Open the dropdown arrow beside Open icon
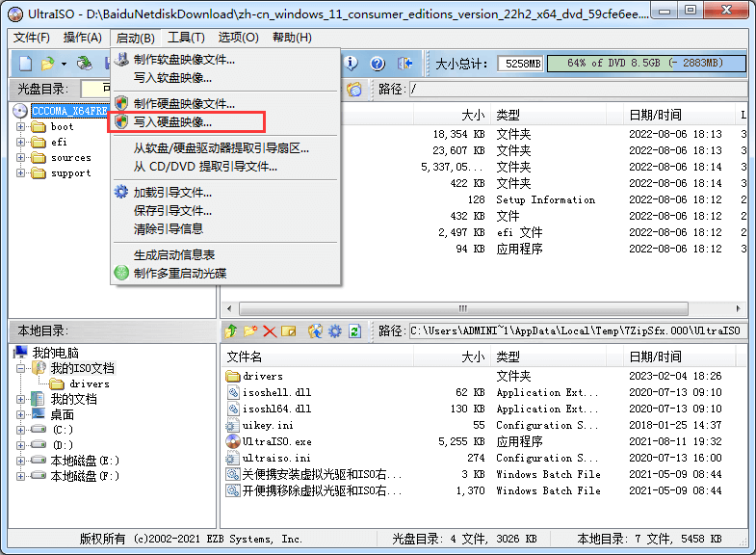The image size is (756, 555). [64, 65]
